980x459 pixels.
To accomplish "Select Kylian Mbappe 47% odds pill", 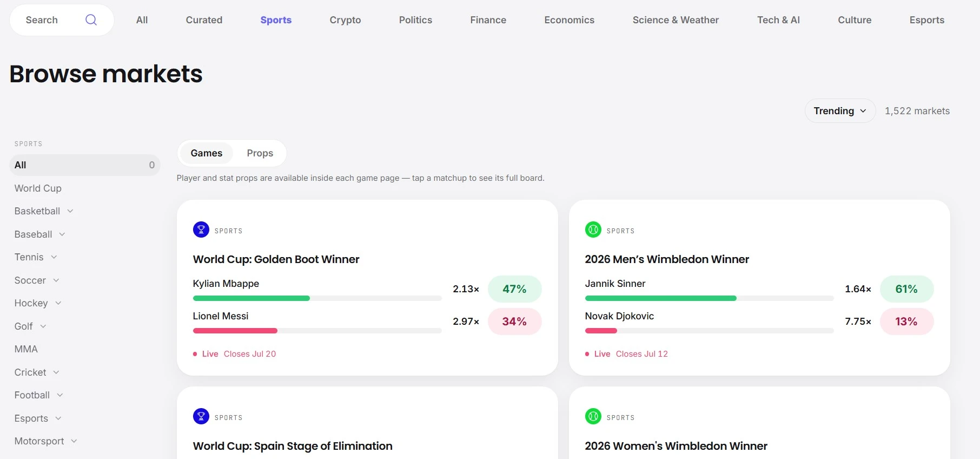I will pyautogui.click(x=514, y=289).
